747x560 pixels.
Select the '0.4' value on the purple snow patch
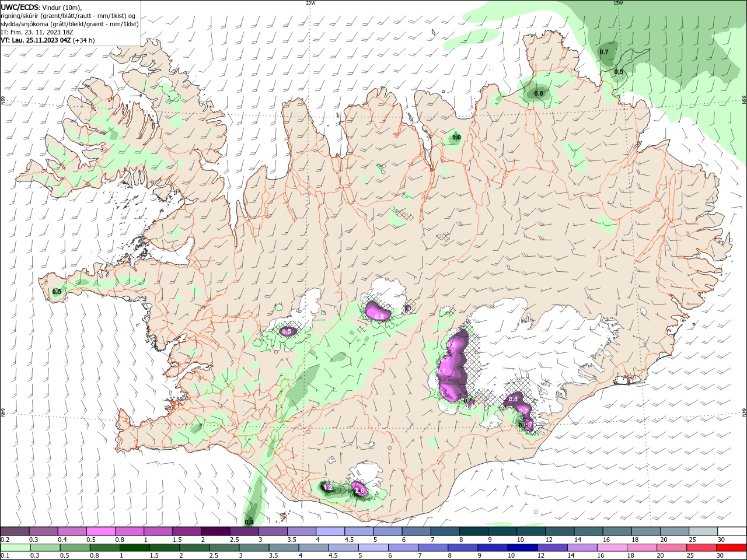point(513,399)
